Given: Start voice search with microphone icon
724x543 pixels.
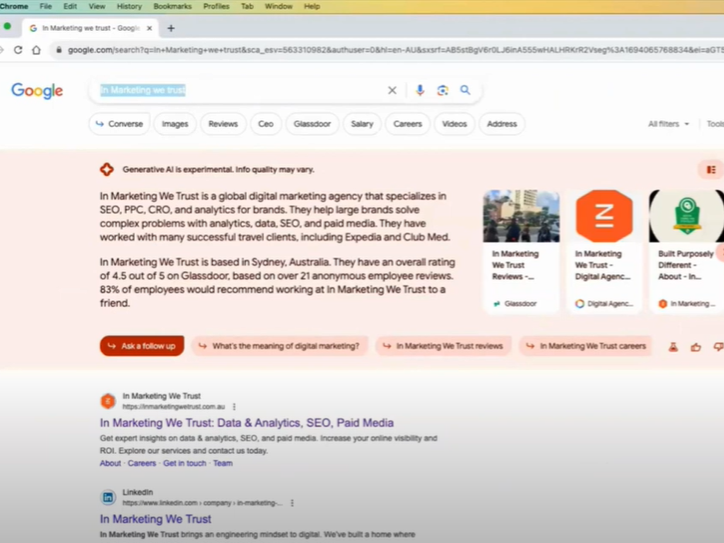Looking at the screenshot, I should tap(420, 90).
